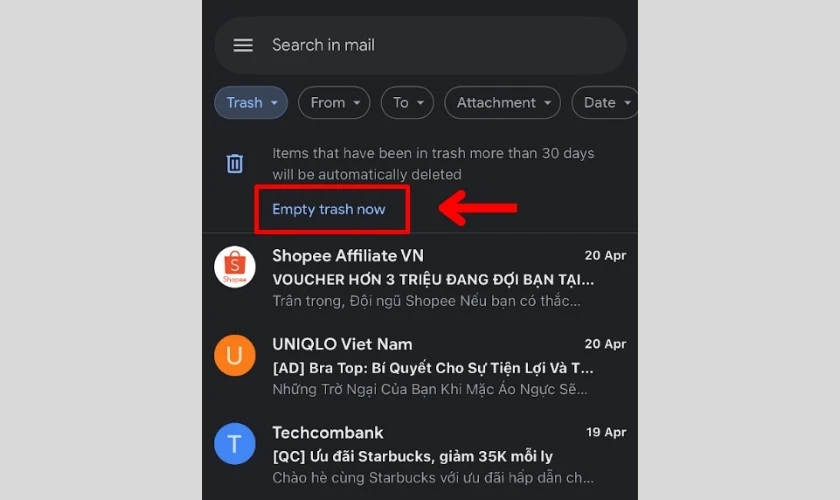Click the Shopee avatar icon
Image resolution: width=840 pixels, height=500 pixels.
pos(235,267)
